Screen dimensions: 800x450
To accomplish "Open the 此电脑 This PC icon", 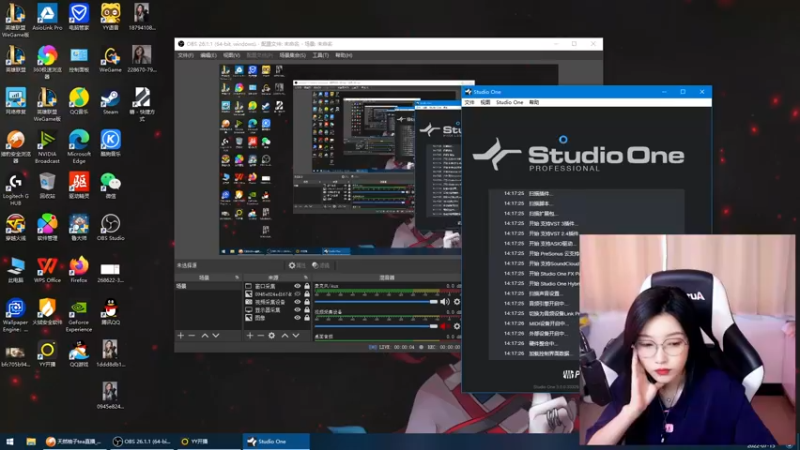I will (x=15, y=270).
